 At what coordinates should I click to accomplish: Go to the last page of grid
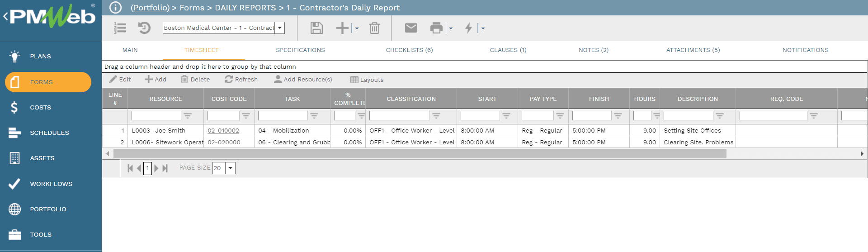pos(165,168)
